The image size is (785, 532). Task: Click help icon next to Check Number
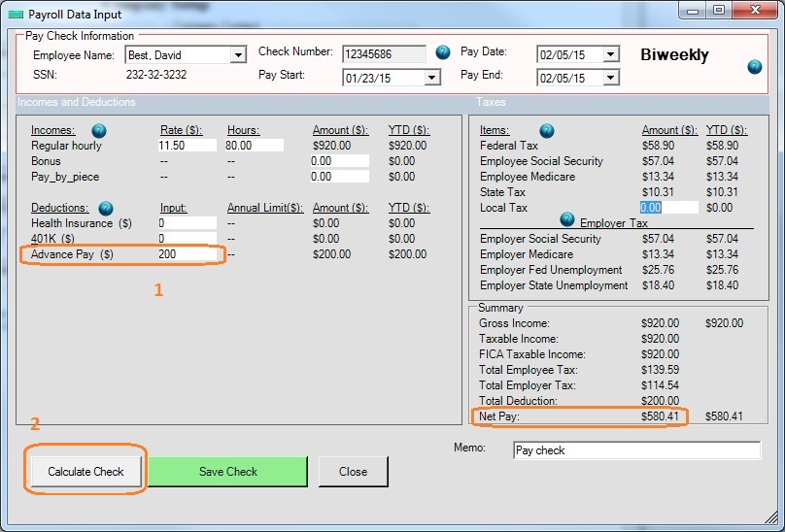[443, 52]
